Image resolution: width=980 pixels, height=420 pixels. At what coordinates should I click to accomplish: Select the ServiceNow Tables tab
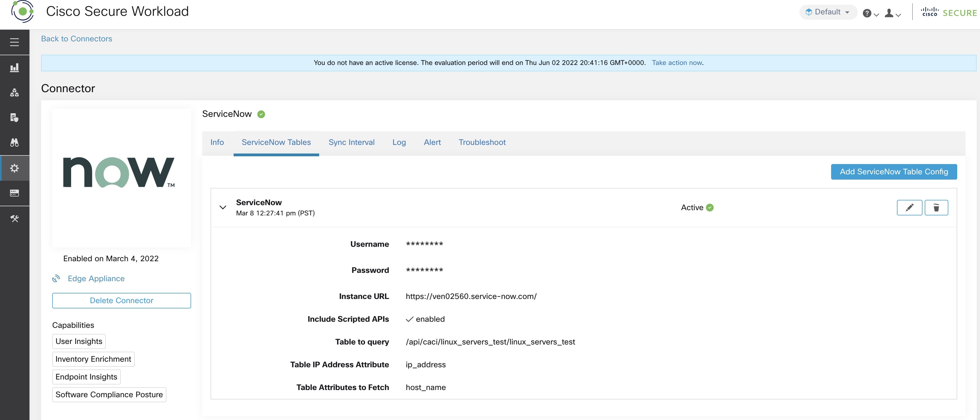(276, 142)
